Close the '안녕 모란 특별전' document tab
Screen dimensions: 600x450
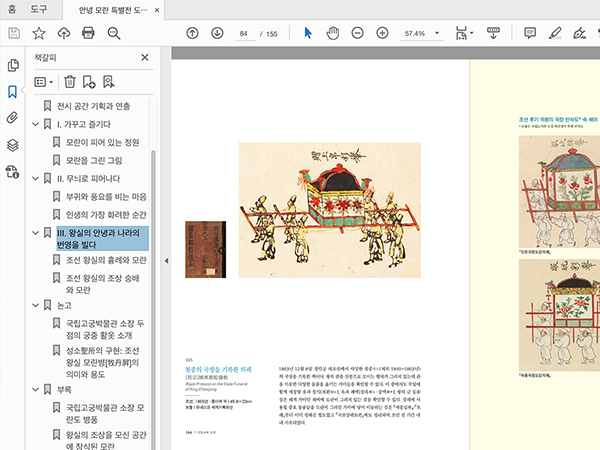coord(157,10)
